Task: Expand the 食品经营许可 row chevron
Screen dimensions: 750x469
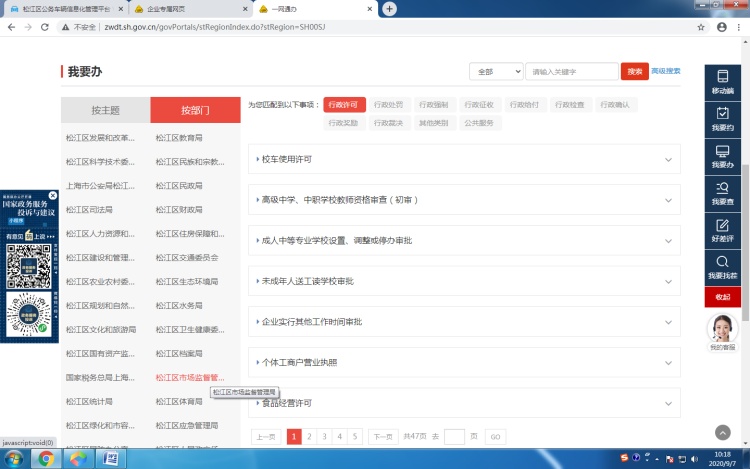Action: point(668,403)
